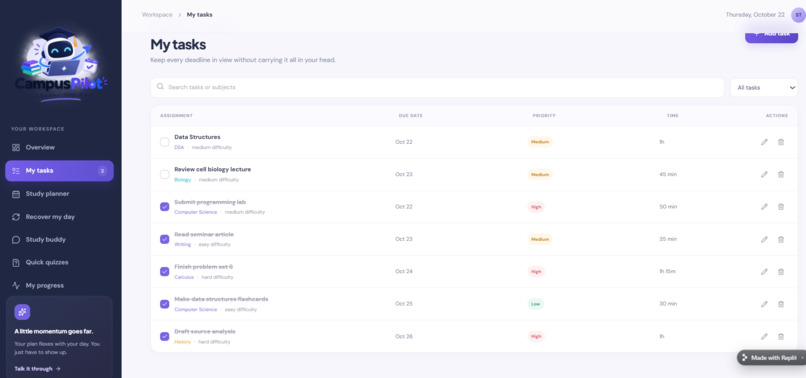The width and height of the screenshot is (806, 378).
Task: Click the Oct 24 due date
Action: click(x=404, y=272)
